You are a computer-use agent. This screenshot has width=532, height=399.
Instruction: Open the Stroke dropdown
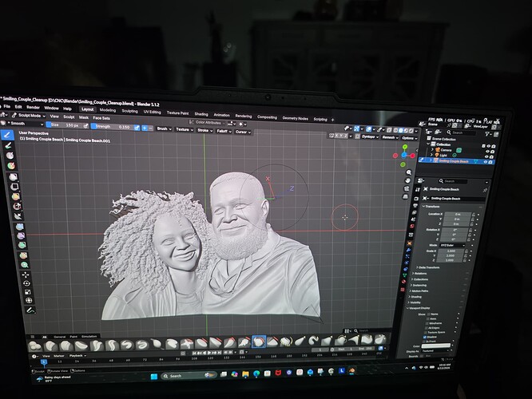pyautogui.click(x=204, y=130)
